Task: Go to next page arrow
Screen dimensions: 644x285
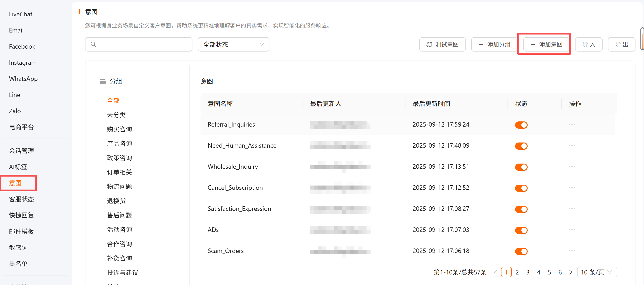Action: 571,272
